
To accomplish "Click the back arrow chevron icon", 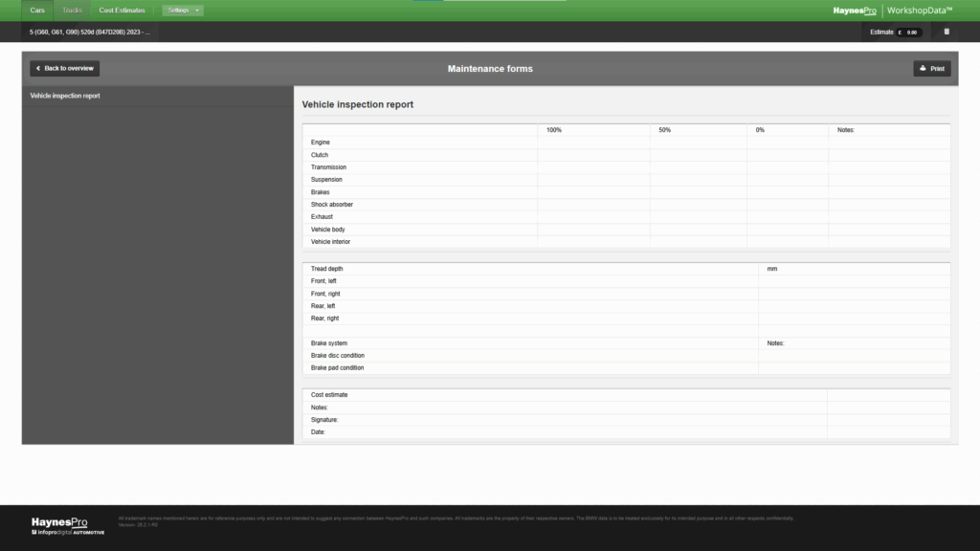I will 38,69.
